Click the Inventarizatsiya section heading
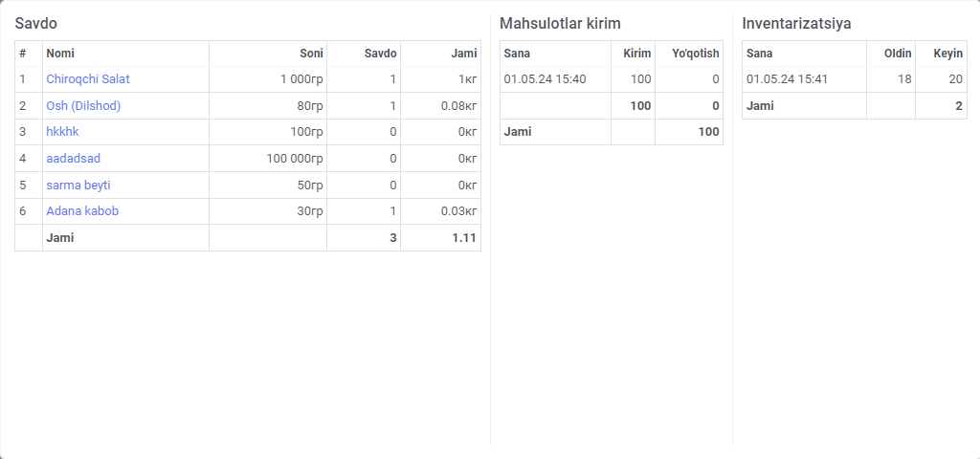 [796, 24]
